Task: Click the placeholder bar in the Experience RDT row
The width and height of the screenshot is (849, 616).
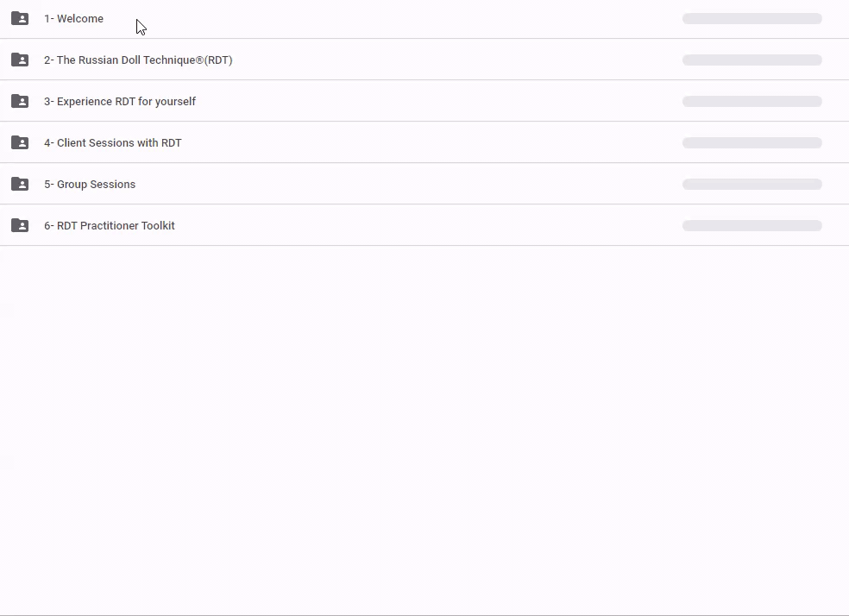Action: 752,101
